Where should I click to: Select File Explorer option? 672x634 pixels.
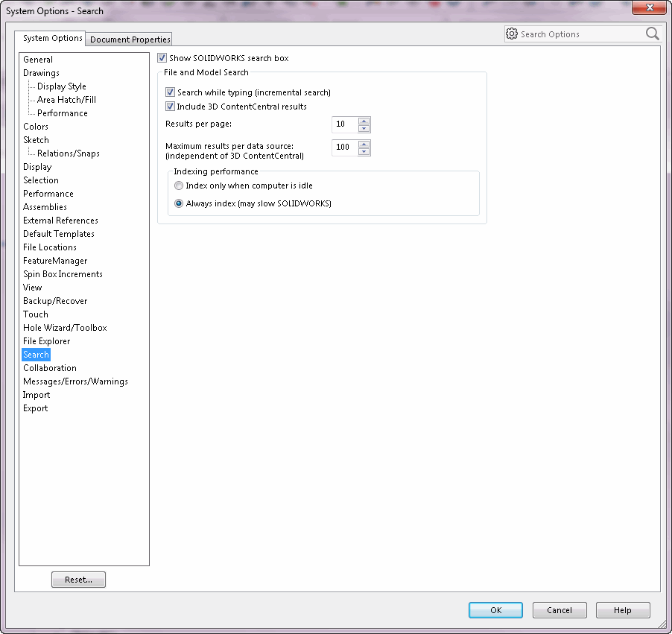pos(46,341)
